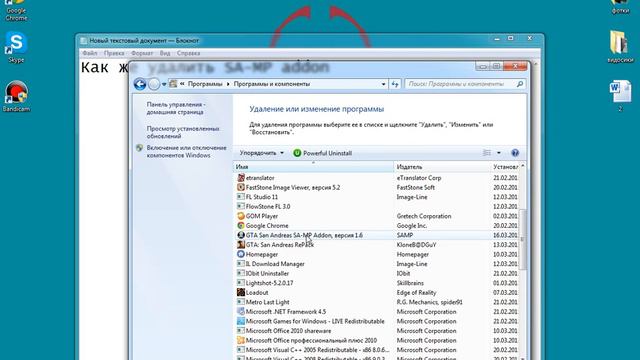The height and width of the screenshot is (360, 640).
Task: Select Microsoft Games for Windows LIVE icon
Action: pos(241,321)
